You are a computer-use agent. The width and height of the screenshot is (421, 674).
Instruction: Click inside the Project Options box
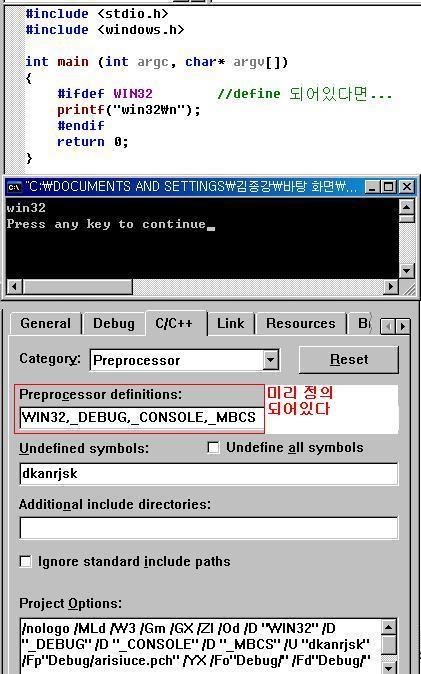point(200,646)
